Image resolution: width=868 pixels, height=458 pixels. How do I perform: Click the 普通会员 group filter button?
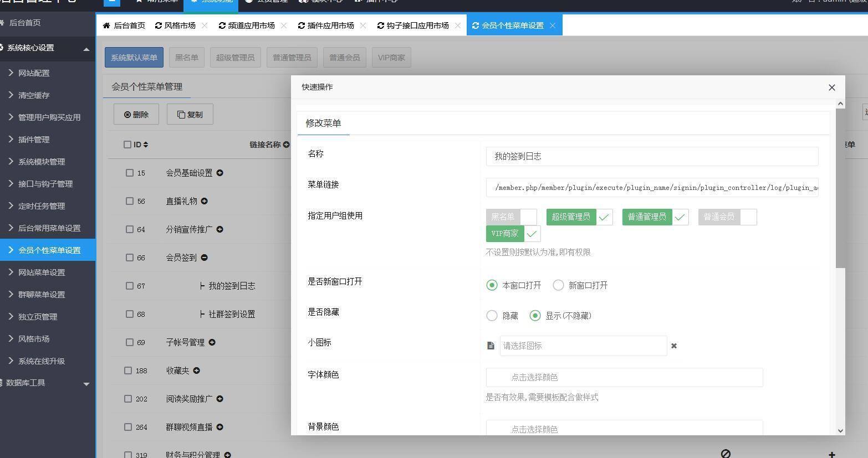point(344,58)
